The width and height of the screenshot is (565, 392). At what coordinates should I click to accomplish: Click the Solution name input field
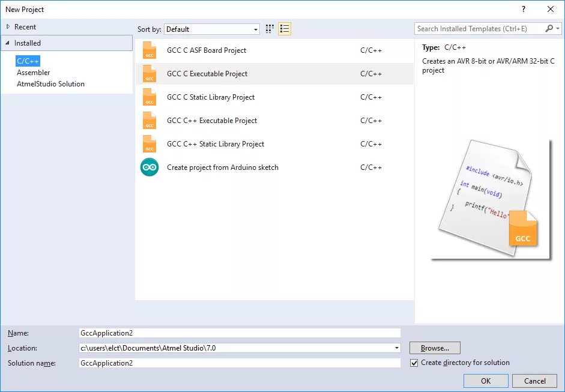pos(240,363)
